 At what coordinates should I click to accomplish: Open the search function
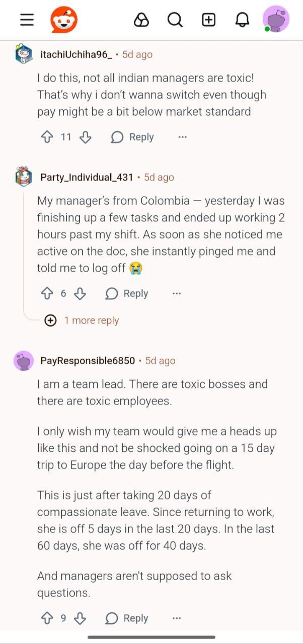coord(175,19)
